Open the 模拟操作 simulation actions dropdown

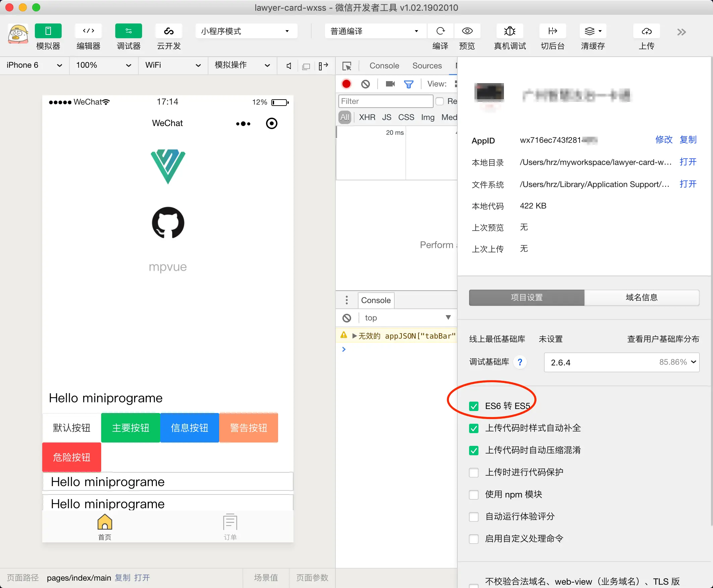[x=242, y=65]
